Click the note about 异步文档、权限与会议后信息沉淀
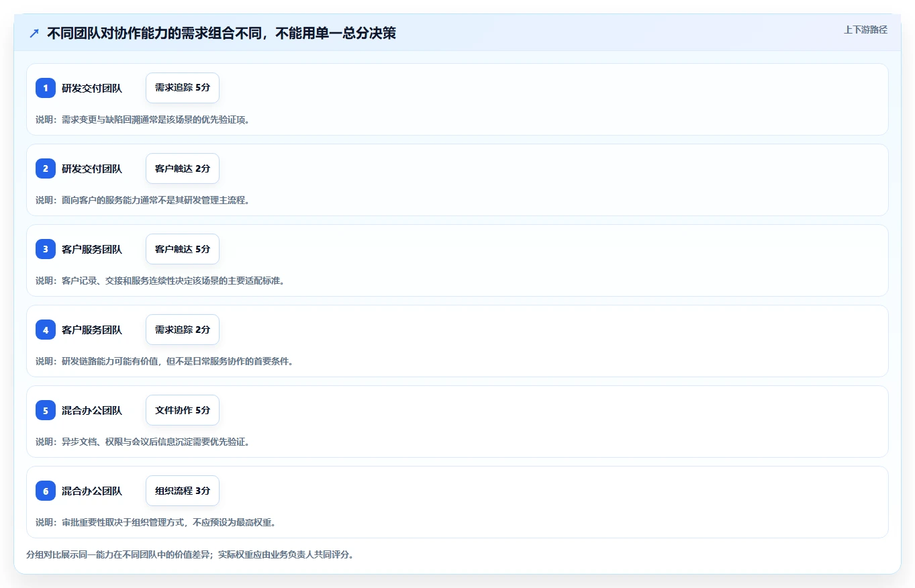This screenshot has width=915, height=588. pyautogui.click(x=143, y=442)
